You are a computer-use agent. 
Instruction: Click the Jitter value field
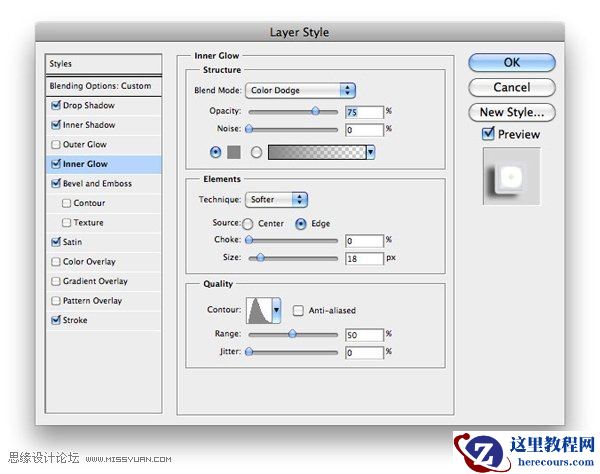(x=364, y=353)
